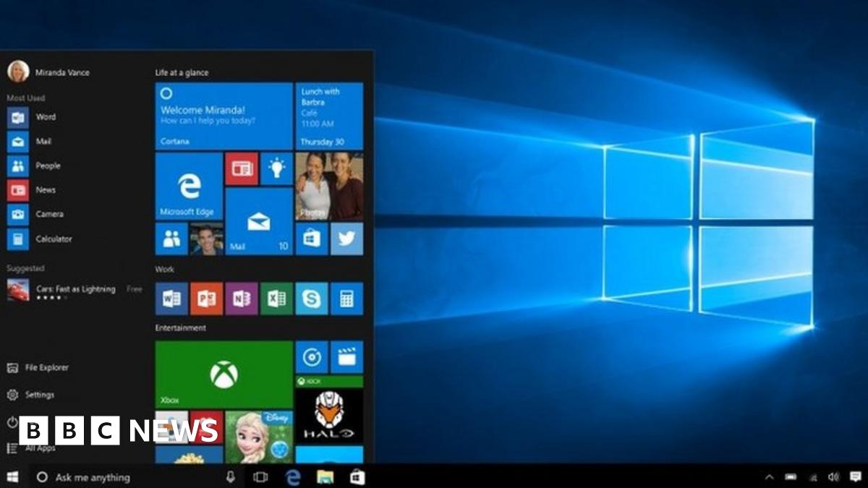
Task: Click the Cortana microphone icon
Action: [231, 477]
